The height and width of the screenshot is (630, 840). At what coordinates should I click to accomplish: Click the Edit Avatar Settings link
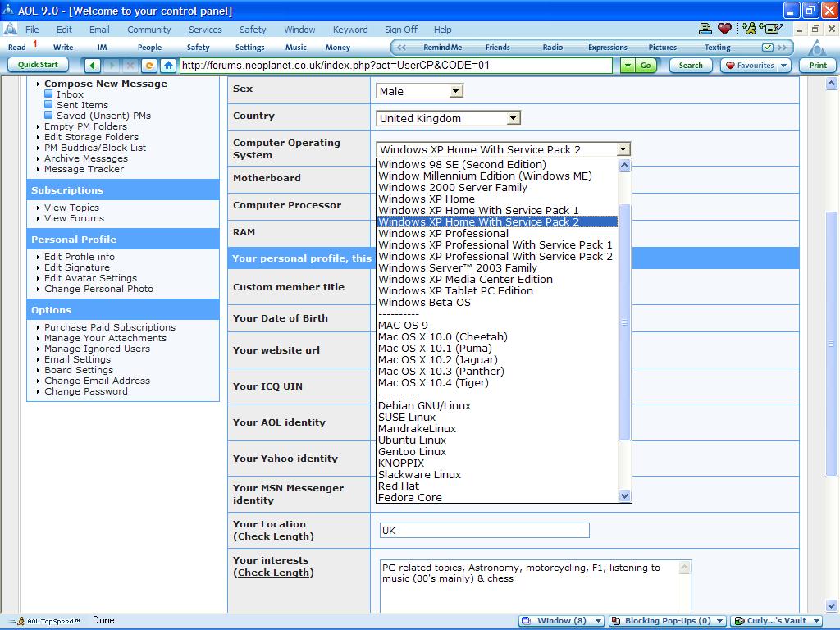[90, 278]
